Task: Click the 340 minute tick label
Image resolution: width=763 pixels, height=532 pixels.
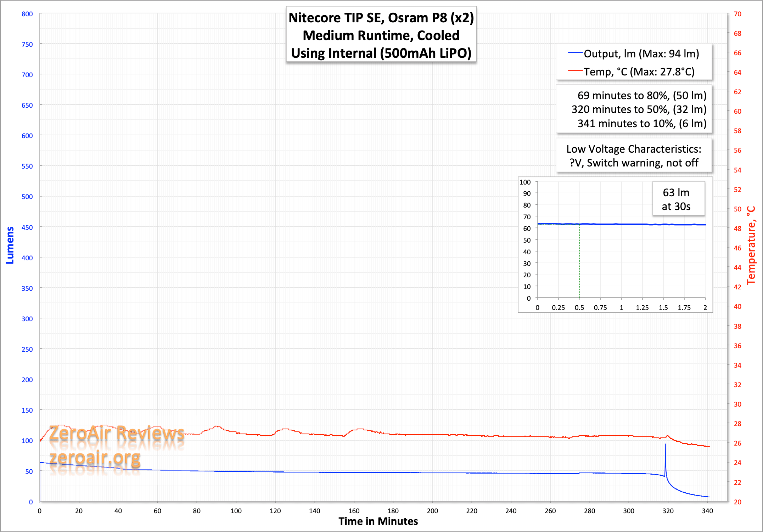Action: (707, 511)
